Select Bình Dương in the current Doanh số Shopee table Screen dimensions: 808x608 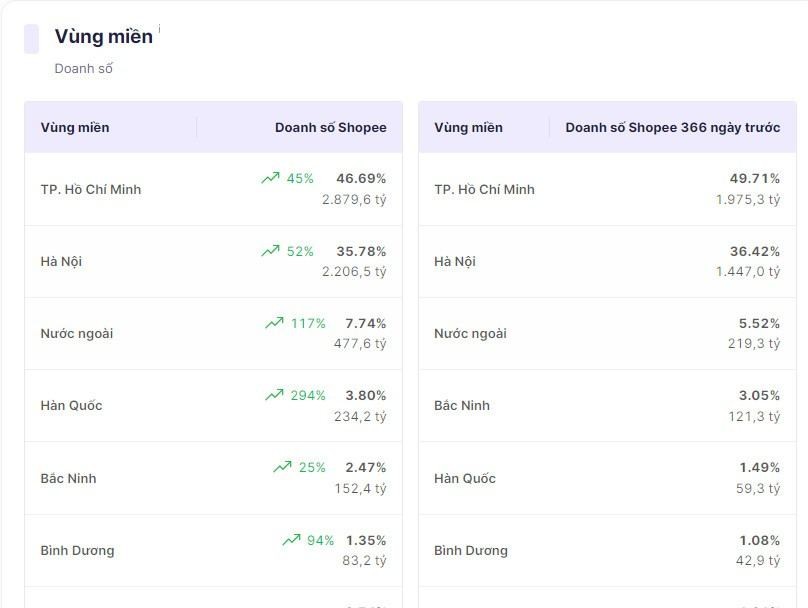[77, 551]
